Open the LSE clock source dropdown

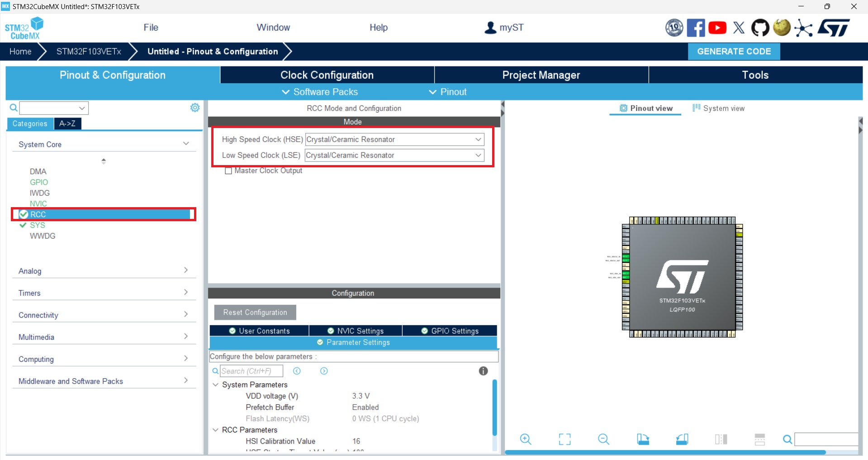[x=394, y=155]
